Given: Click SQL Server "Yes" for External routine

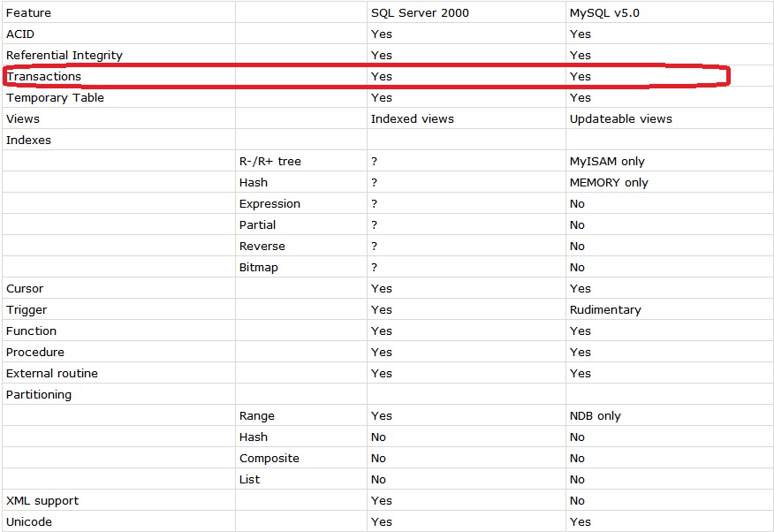Looking at the screenshot, I should (x=382, y=374).
